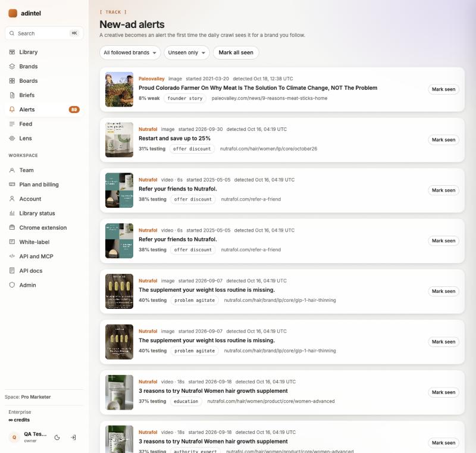Open the Unseen only filter dropdown
476x453 pixels.
[x=187, y=52]
